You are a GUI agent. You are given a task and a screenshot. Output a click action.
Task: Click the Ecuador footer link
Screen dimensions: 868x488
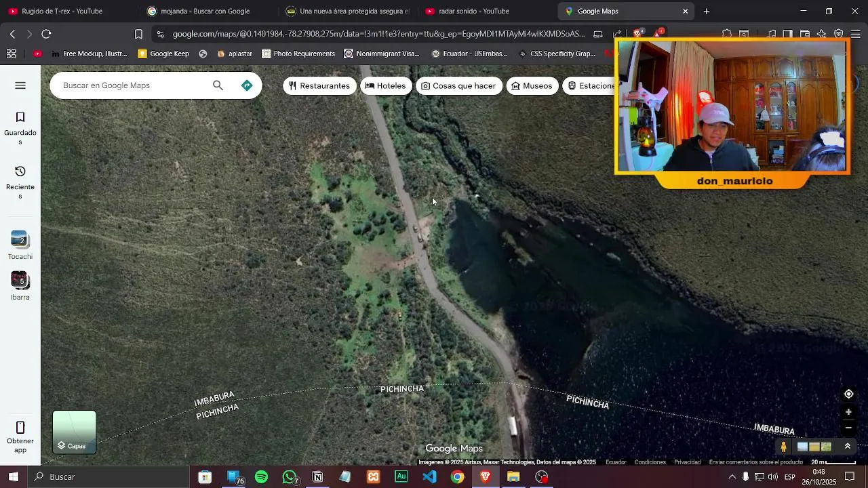(x=616, y=462)
